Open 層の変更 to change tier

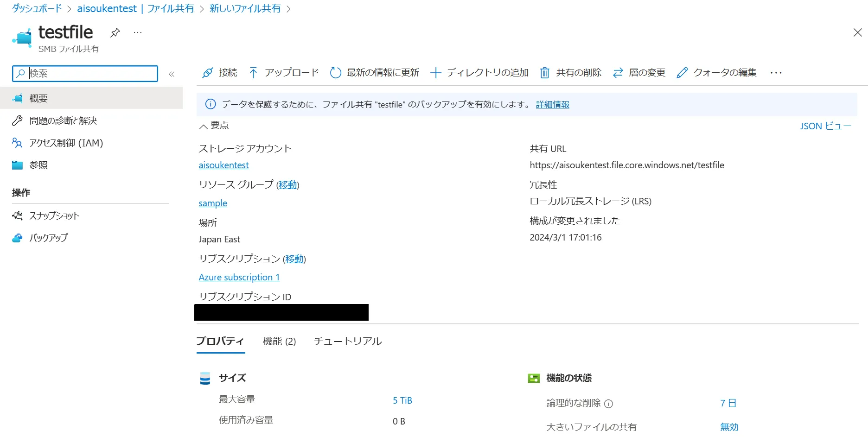point(639,73)
